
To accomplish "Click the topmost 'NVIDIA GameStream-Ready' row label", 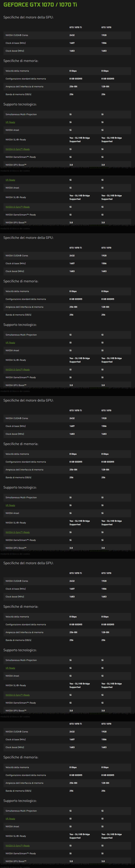I will pos(21,157).
